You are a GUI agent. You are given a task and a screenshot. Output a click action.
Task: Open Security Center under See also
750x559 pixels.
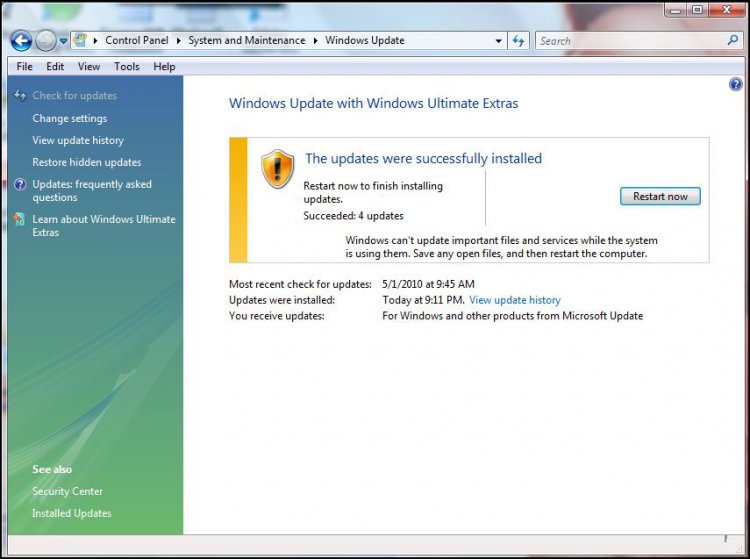67,492
